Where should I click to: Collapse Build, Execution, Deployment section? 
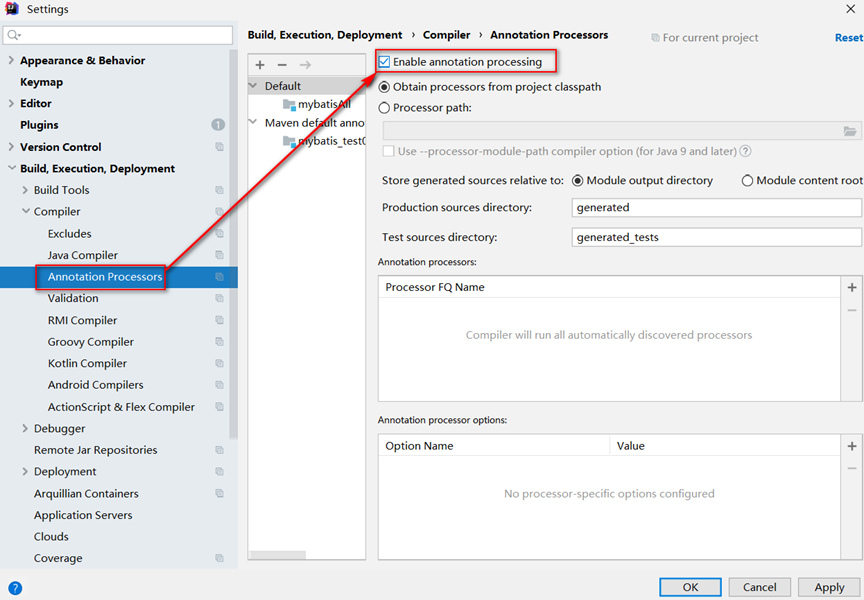tap(12, 168)
